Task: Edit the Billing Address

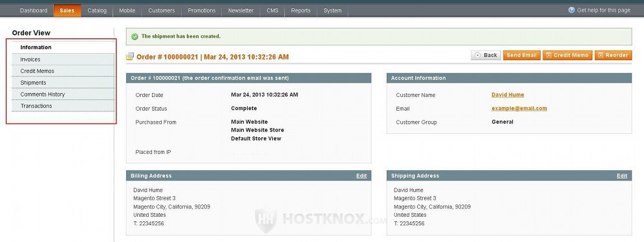Action: tap(361, 176)
